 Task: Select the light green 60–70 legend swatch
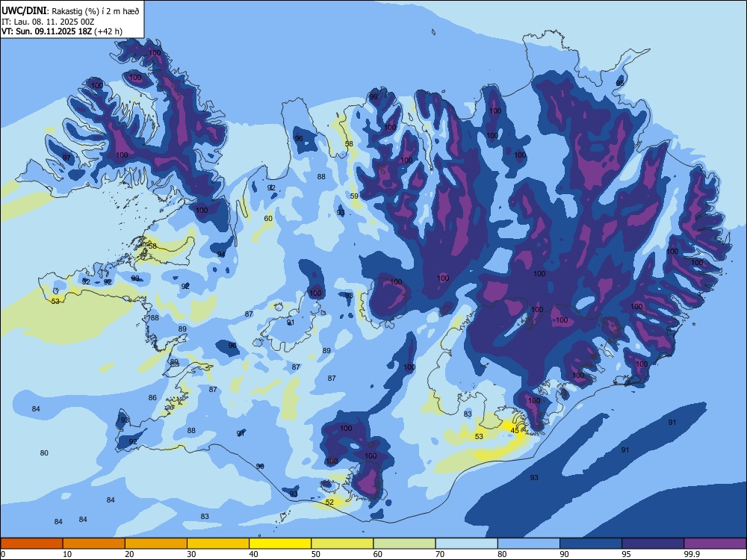pyautogui.click(x=404, y=544)
